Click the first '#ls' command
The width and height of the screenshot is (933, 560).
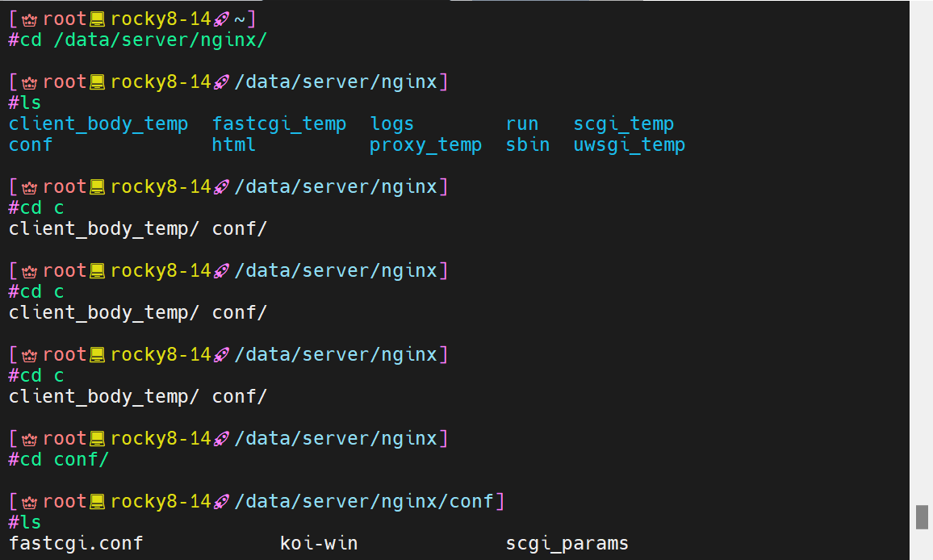[x=24, y=103]
